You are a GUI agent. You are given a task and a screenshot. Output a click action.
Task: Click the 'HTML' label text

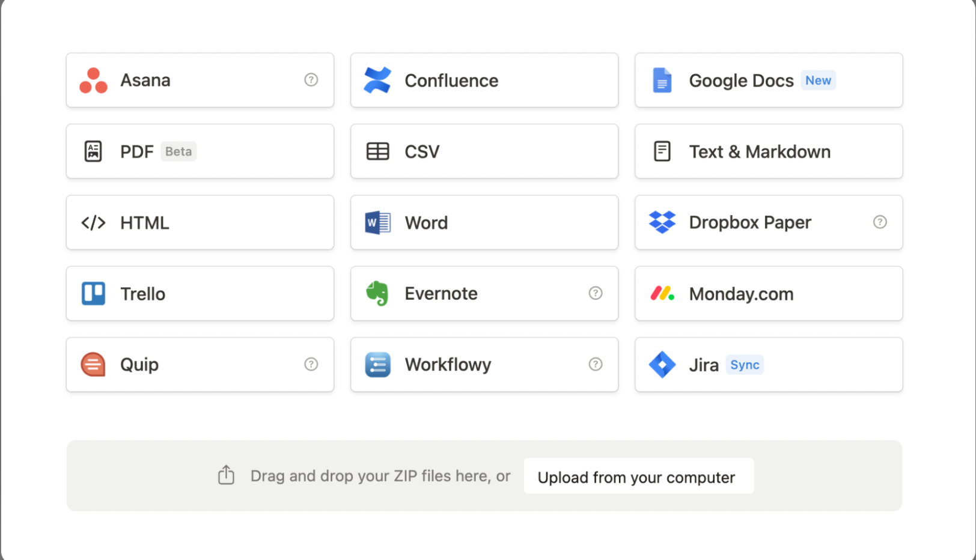tap(145, 223)
